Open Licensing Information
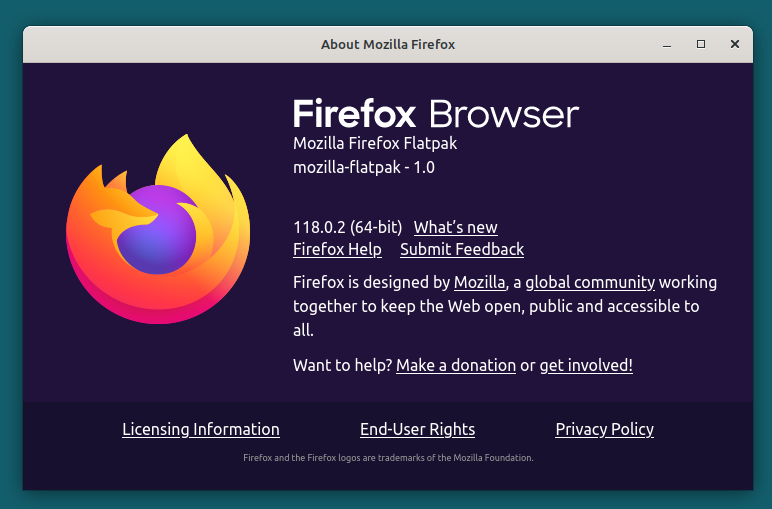The image size is (772, 509). click(201, 429)
